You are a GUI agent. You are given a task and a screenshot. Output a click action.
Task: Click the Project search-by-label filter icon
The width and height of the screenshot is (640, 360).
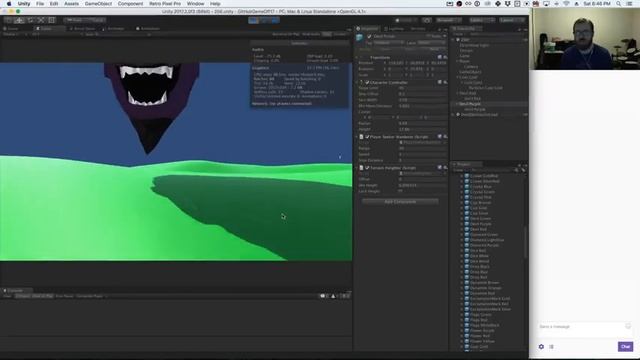pyautogui.click(x=523, y=170)
